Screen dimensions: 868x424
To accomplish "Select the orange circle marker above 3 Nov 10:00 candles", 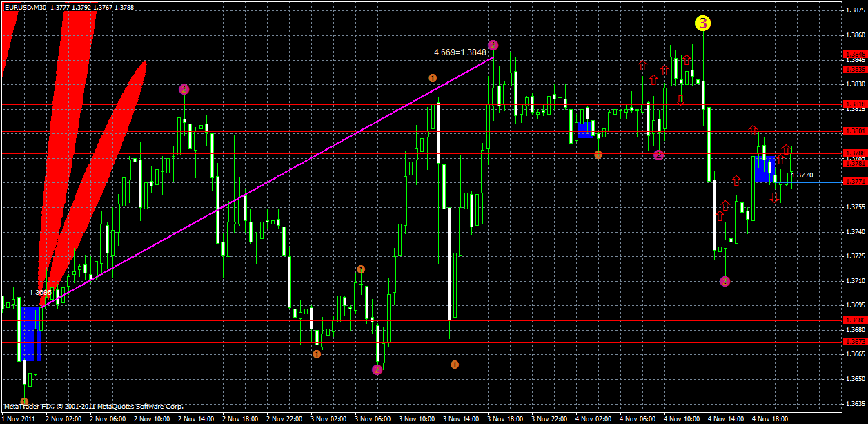I will [x=433, y=78].
